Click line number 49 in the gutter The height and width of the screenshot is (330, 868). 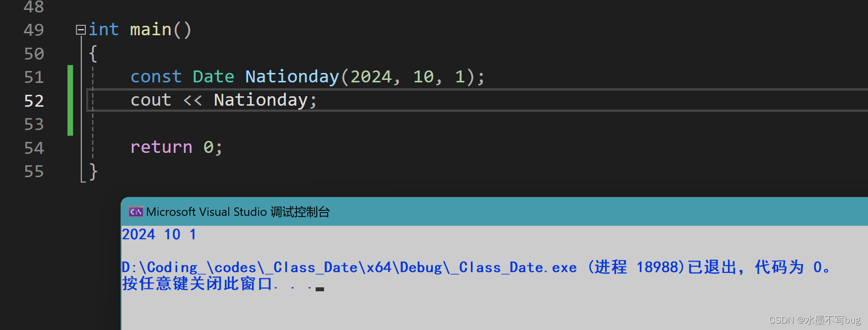click(x=34, y=30)
